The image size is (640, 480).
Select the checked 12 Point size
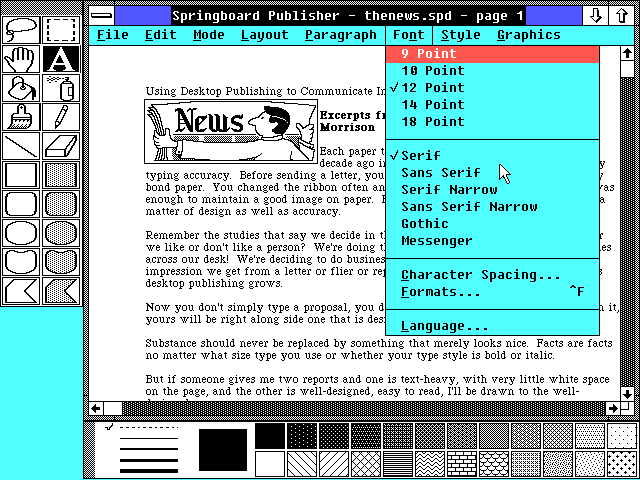493,88
